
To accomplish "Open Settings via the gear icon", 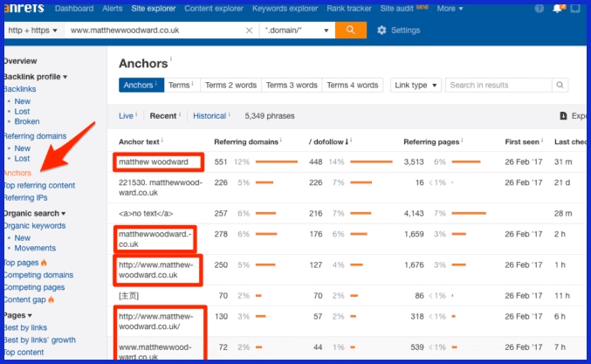I will coord(381,31).
